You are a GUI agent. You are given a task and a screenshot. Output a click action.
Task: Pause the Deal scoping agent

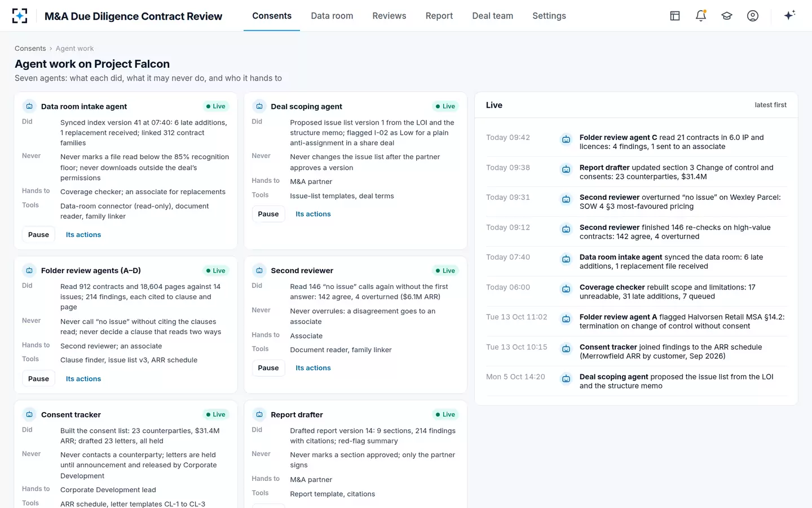[x=268, y=214]
